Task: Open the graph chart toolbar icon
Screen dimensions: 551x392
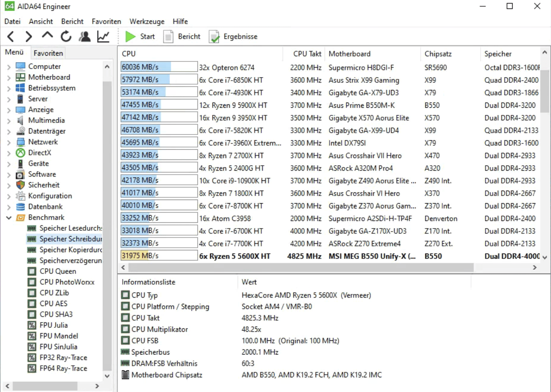Action: [103, 37]
